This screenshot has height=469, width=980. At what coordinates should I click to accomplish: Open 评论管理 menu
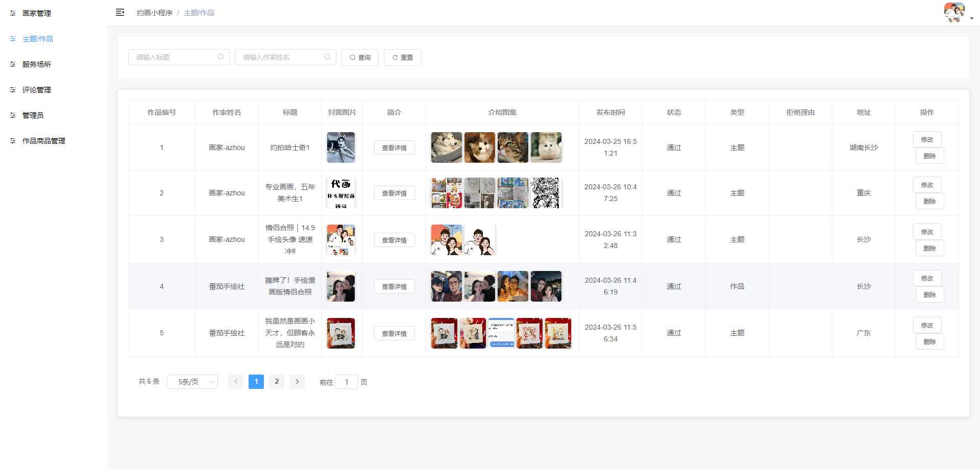[x=54, y=90]
